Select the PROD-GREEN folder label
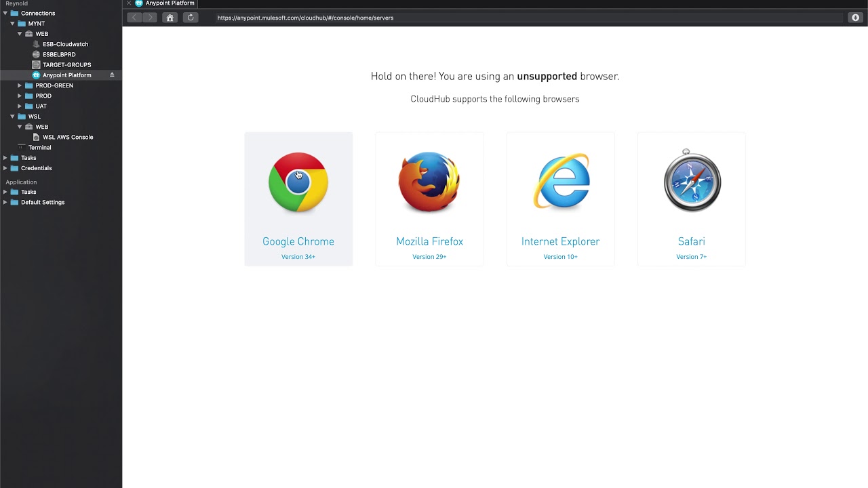This screenshot has height=488, width=868. (x=54, y=85)
